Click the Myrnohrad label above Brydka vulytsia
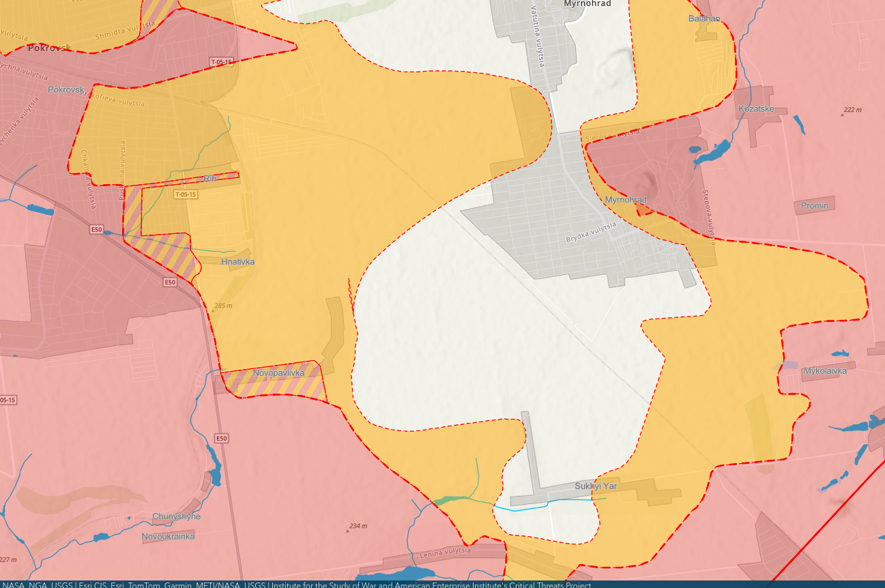 point(626,199)
